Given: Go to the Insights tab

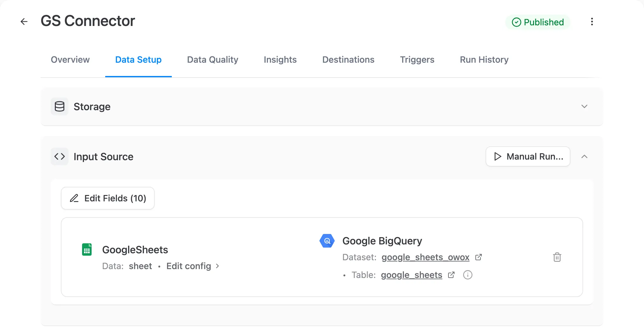Looking at the screenshot, I should coord(280,60).
